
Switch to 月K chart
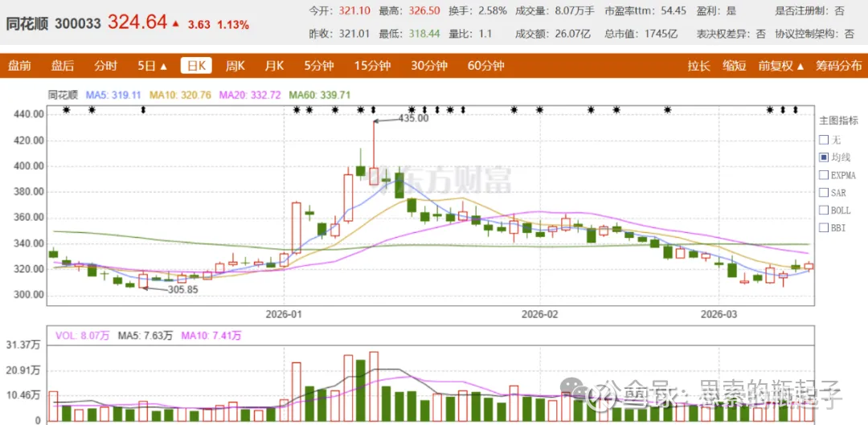(274, 67)
